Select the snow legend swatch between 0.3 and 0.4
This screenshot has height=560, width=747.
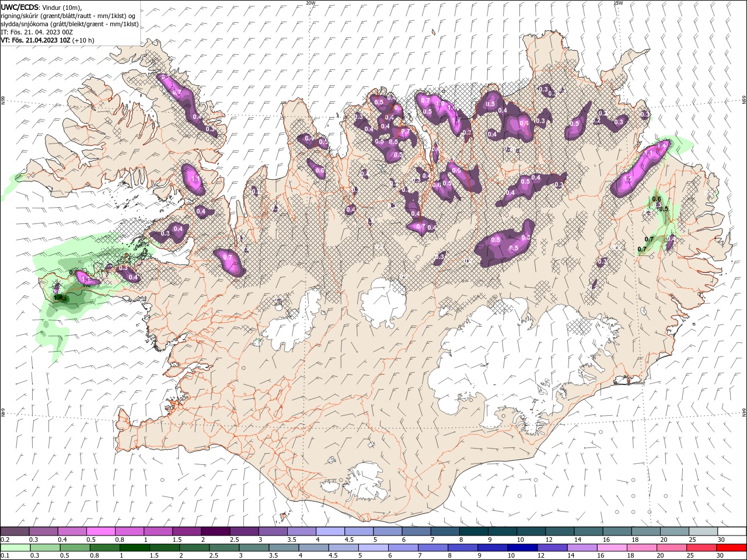43,531
